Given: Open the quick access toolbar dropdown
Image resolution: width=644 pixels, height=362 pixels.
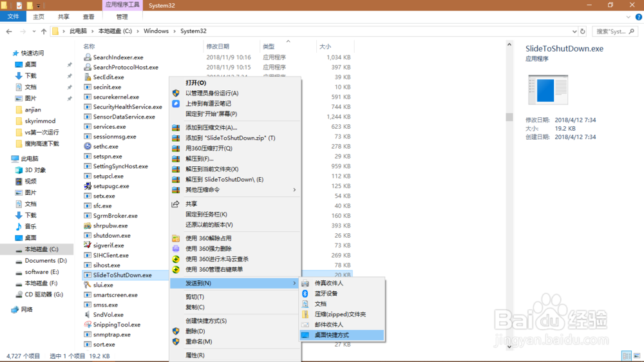Looking at the screenshot, I should click(x=38, y=6).
